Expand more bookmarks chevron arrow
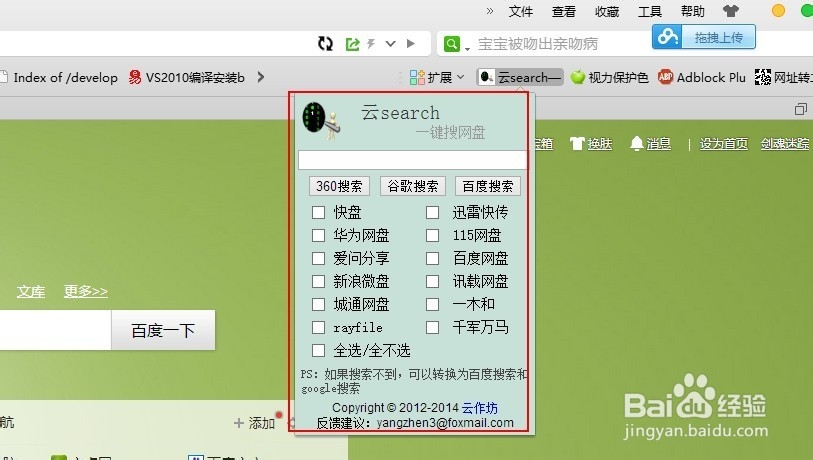This screenshot has width=813, height=460. click(x=261, y=78)
